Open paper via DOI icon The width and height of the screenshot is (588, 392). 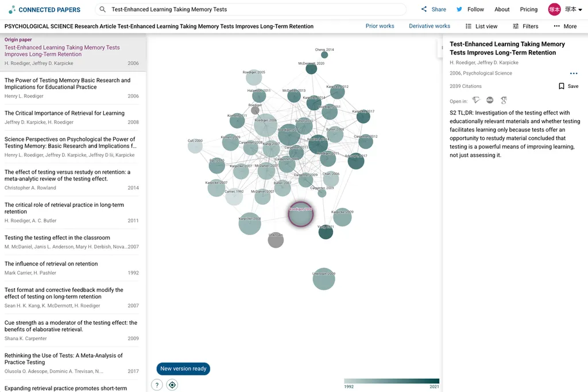point(490,101)
